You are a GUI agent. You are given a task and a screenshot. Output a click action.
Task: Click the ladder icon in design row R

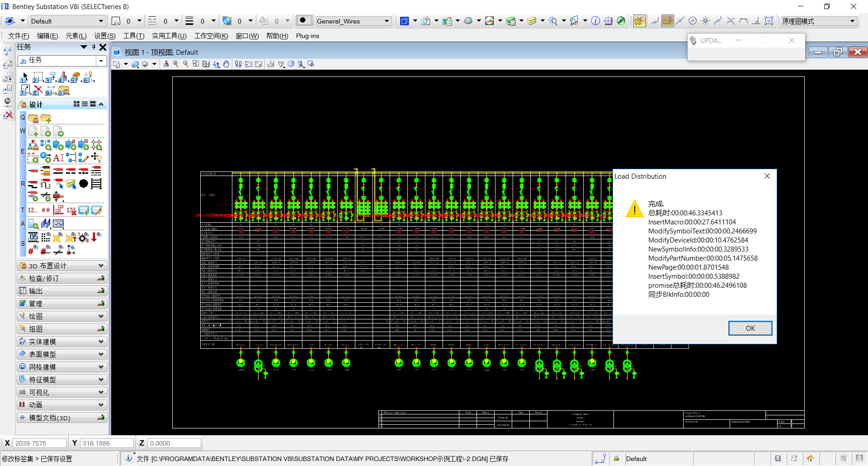point(96,184)
